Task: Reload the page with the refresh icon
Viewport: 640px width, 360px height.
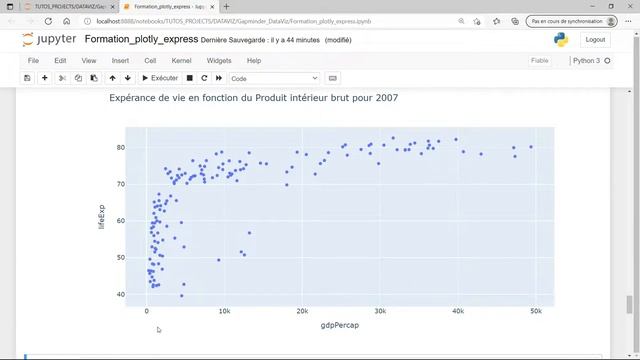Action: (x=48, y=21)
